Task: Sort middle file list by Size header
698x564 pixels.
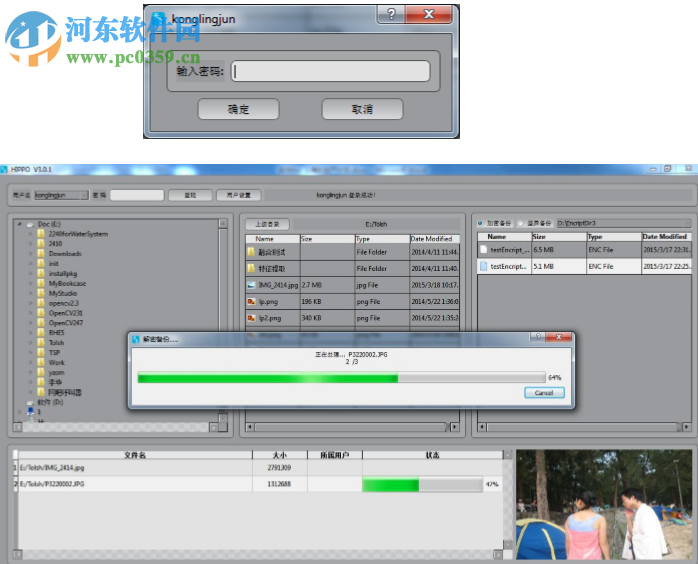Action: click(327, 239)
